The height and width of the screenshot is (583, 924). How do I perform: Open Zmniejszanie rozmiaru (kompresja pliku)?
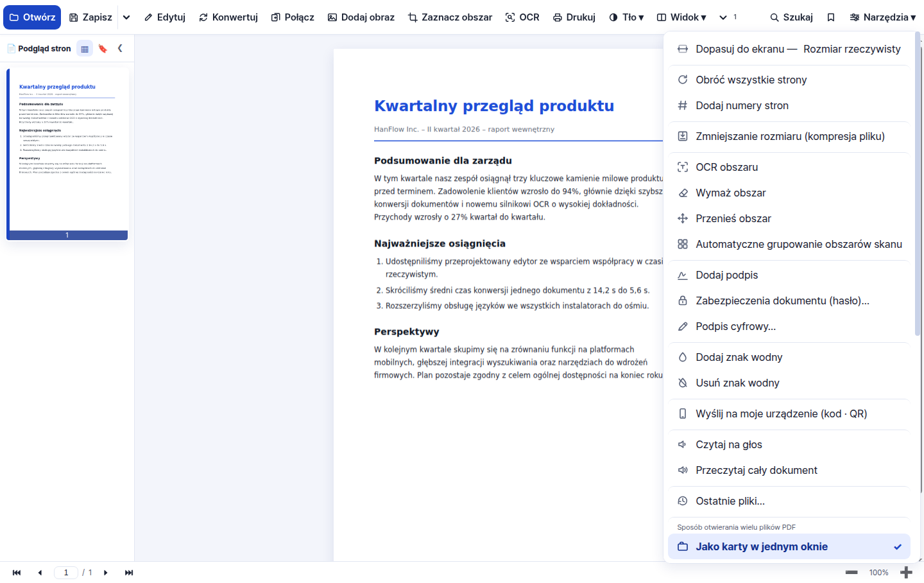click(x=789, y=136)
